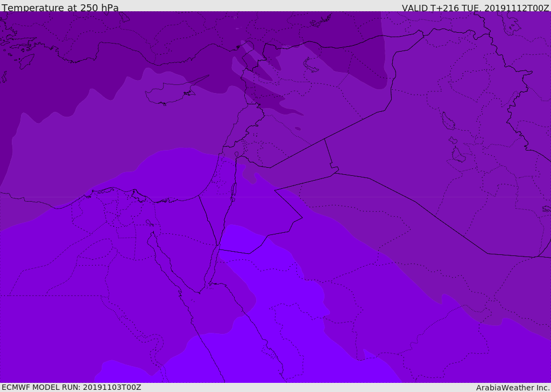
Task: Click the 'VALID T+216 TUE. 20191112T00Z' label
Action: [476, 8]
